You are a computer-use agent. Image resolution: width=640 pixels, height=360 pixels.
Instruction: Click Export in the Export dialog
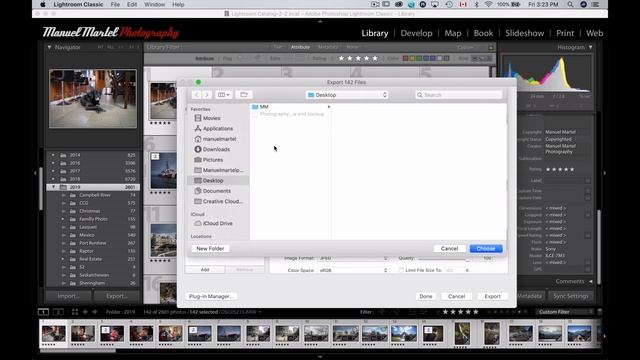click(492, 296)
